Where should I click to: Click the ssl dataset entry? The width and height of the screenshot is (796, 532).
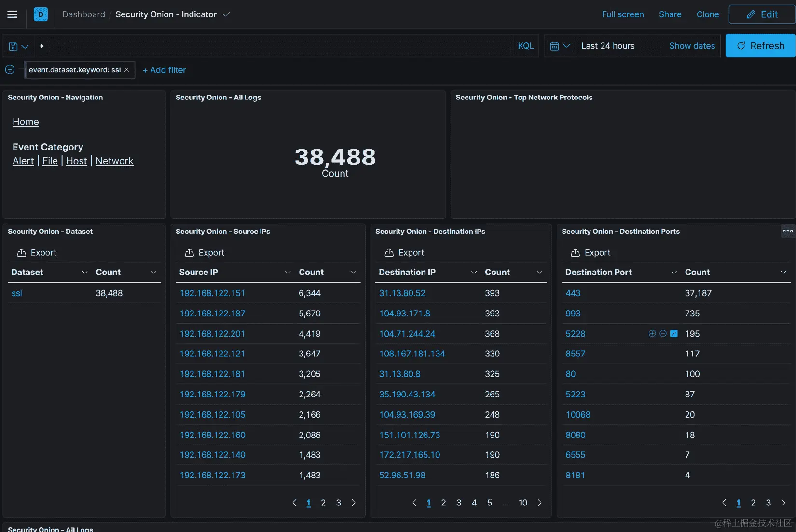(17, 293)
